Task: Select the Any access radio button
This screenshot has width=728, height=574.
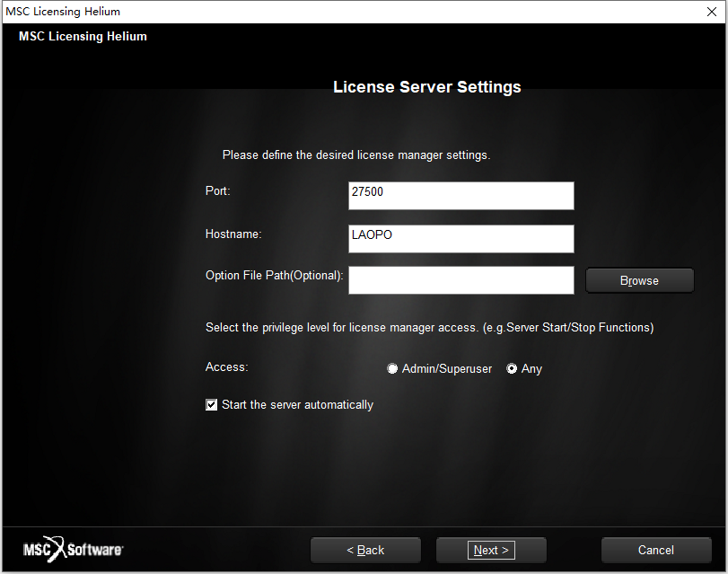Action: 512,368
